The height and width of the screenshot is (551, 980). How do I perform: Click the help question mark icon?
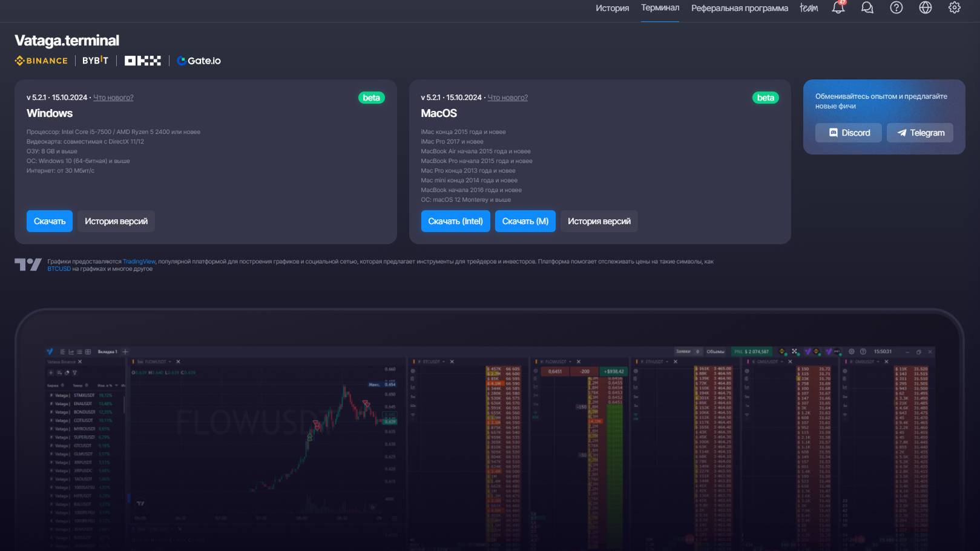[x=896, y=8]
